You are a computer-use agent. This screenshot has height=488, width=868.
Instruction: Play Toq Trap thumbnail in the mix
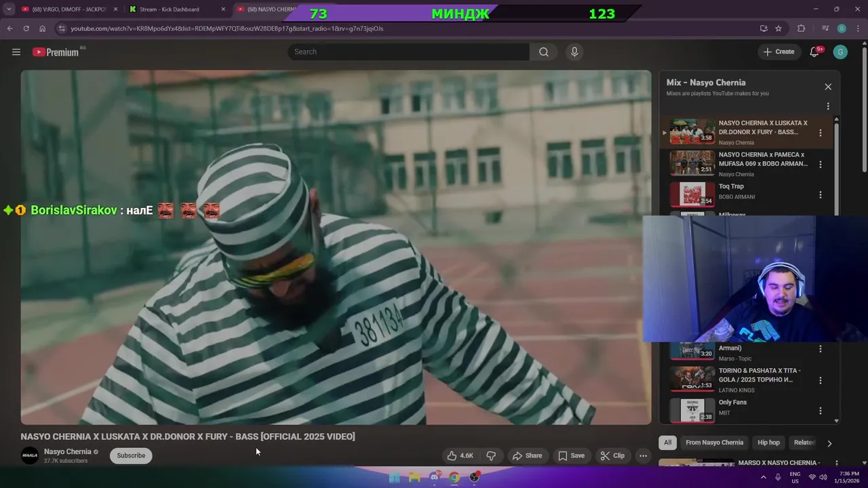coord(692,195)
